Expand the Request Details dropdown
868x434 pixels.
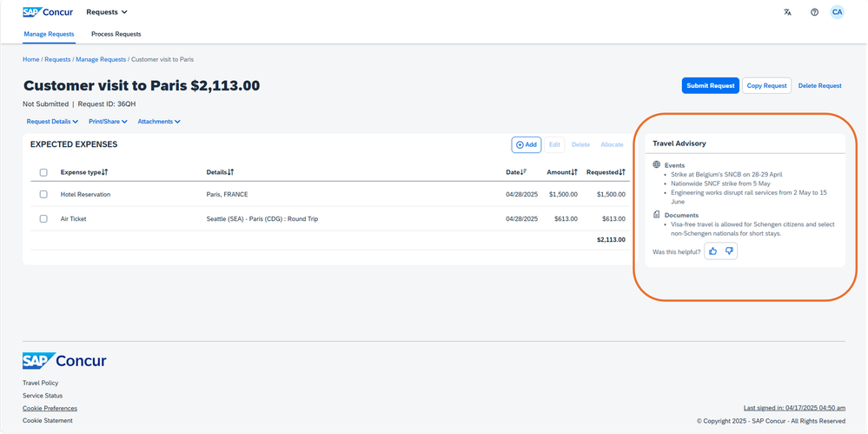click(x=53, y=122)
